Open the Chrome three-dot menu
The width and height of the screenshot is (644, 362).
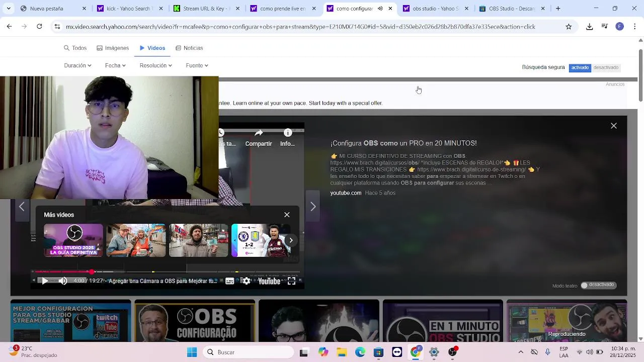(634, 27)
